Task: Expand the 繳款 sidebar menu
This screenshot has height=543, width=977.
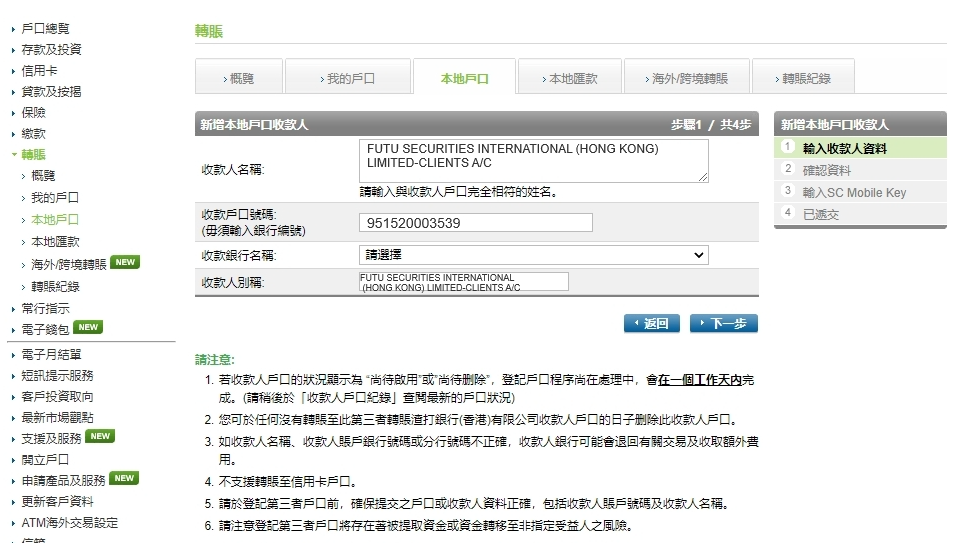Action: point(33,134)
